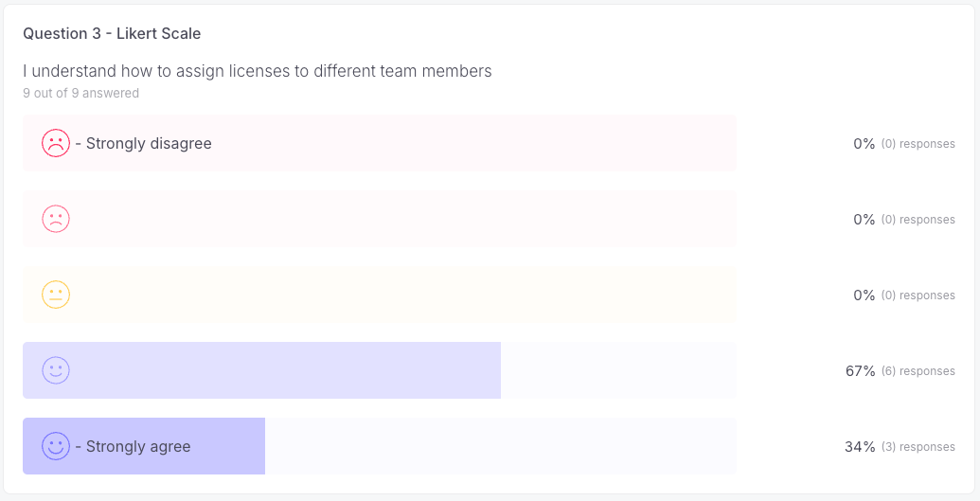Click the Strongly agree smiley icon

56,446
